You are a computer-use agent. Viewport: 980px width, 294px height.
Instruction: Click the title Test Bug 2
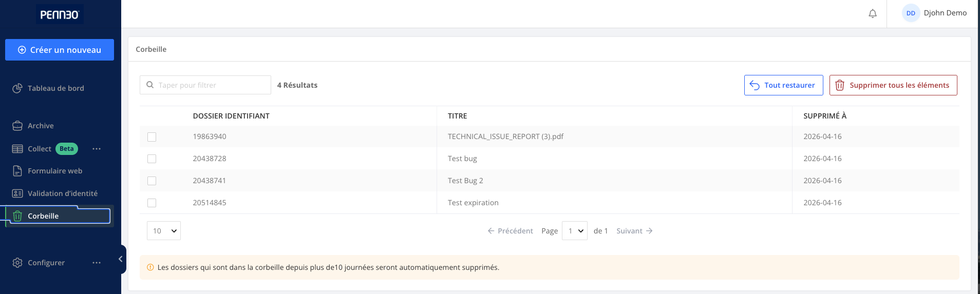point(465,181)
